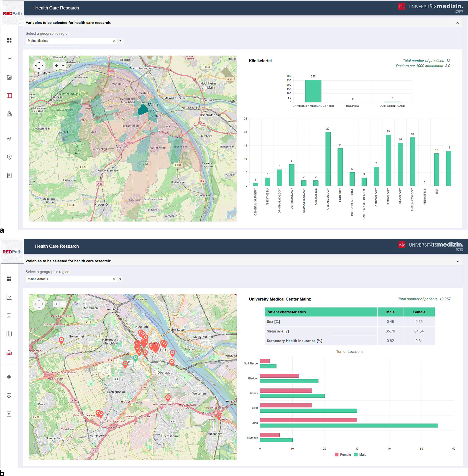Click the green map marker near K1
This screenshot has width=468, height=476.
tap(136, 358)
